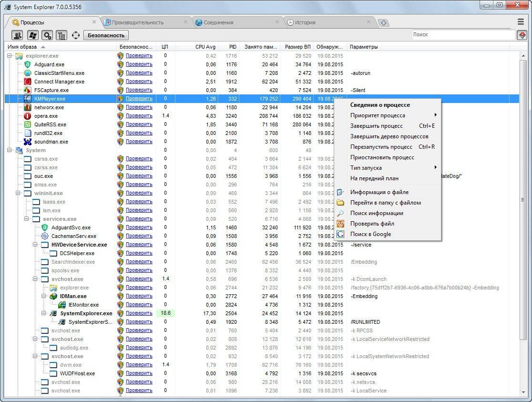This screenshot has height=402, width=532.
Task: Click scrollbar down arrow
Action: tap(523, 392)
